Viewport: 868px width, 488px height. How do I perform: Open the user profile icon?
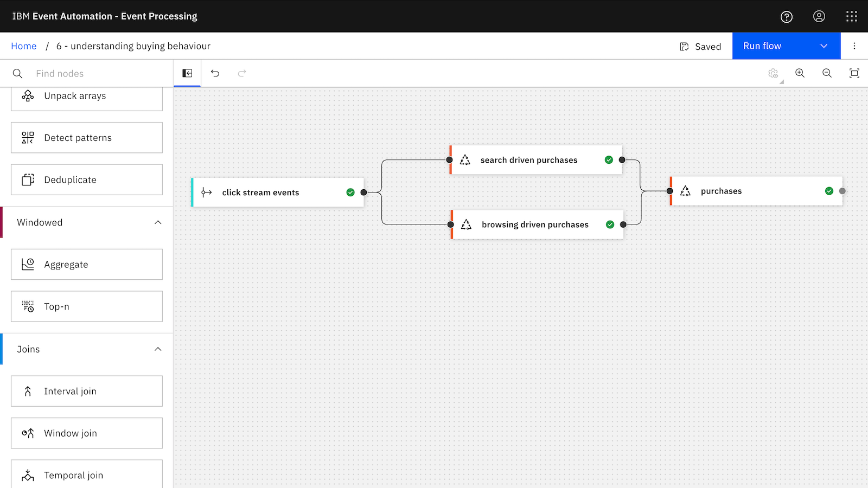pyautogui.click(x=819, y=16)
